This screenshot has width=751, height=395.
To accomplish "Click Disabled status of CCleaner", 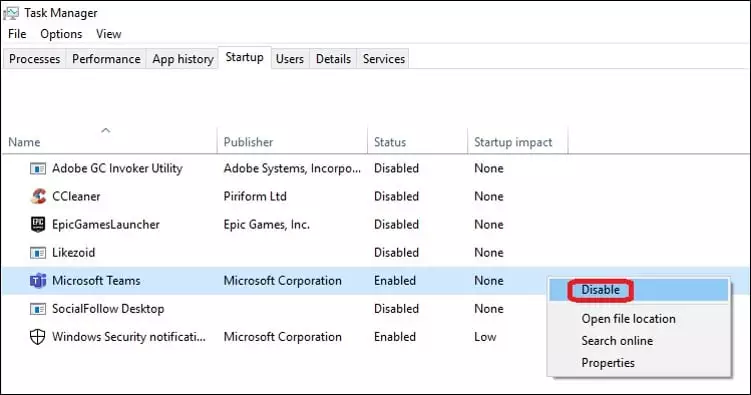I will click(396, 196).
